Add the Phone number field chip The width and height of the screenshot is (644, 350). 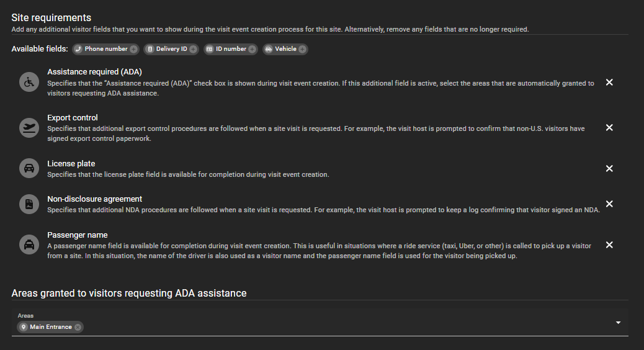tap(133, 49)
